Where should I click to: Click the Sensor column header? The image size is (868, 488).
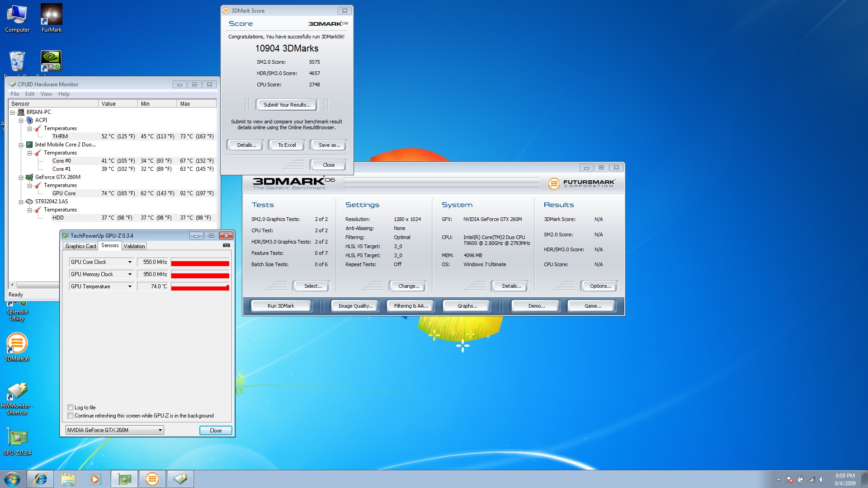(53, 103)
